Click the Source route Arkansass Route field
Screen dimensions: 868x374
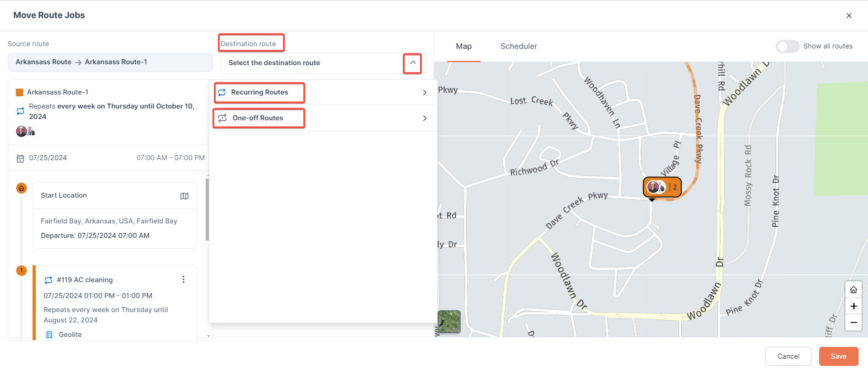click(110, 62)
